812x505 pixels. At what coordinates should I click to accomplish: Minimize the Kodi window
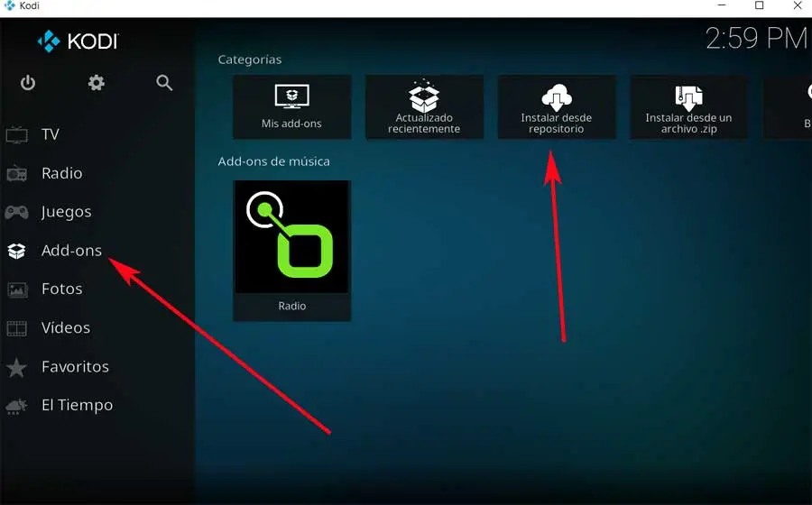pos(722,5)
